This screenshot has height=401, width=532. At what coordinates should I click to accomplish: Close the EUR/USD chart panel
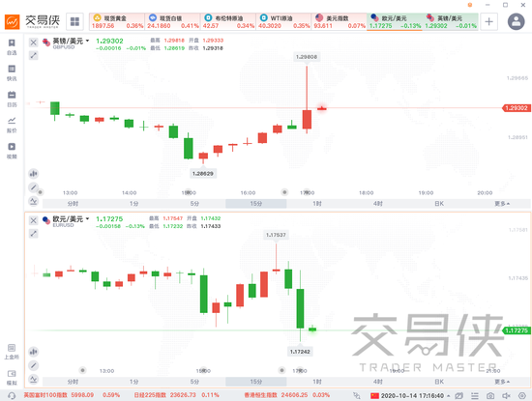(33, 220)
